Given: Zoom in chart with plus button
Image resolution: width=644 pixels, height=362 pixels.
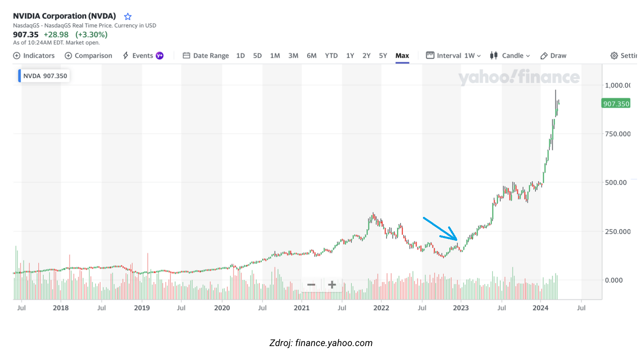Looking at the screenshot, I should [332, 285].
